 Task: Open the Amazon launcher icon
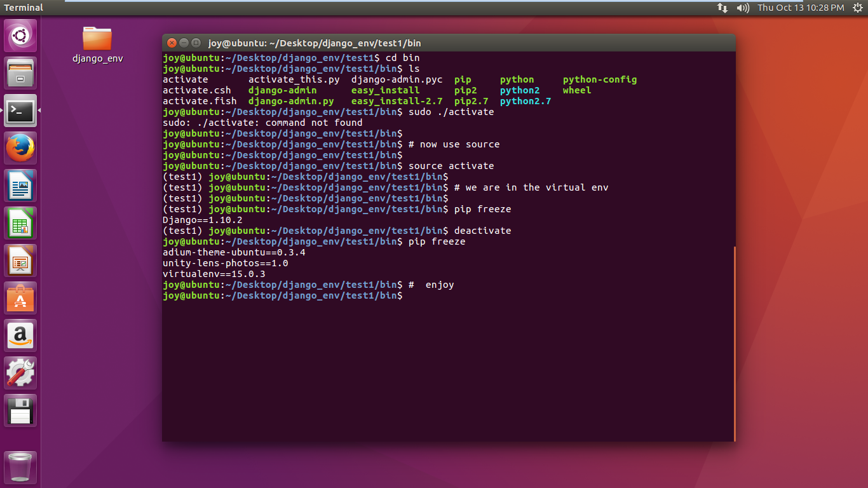coord(21,335)
